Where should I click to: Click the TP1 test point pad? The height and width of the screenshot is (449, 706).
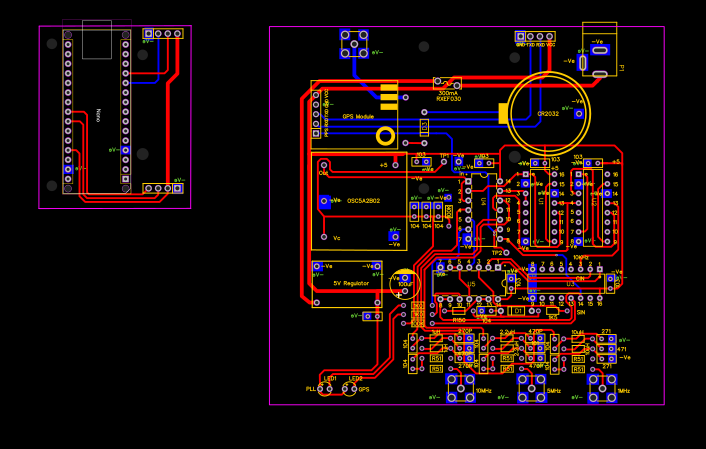[x=444, y=162]
